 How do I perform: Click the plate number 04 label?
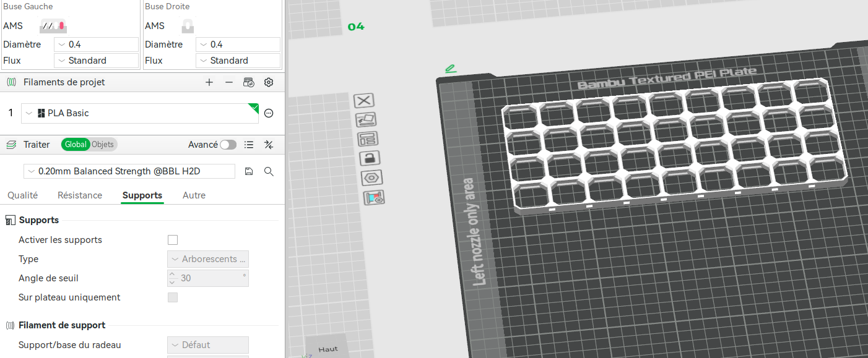point(356,27)
